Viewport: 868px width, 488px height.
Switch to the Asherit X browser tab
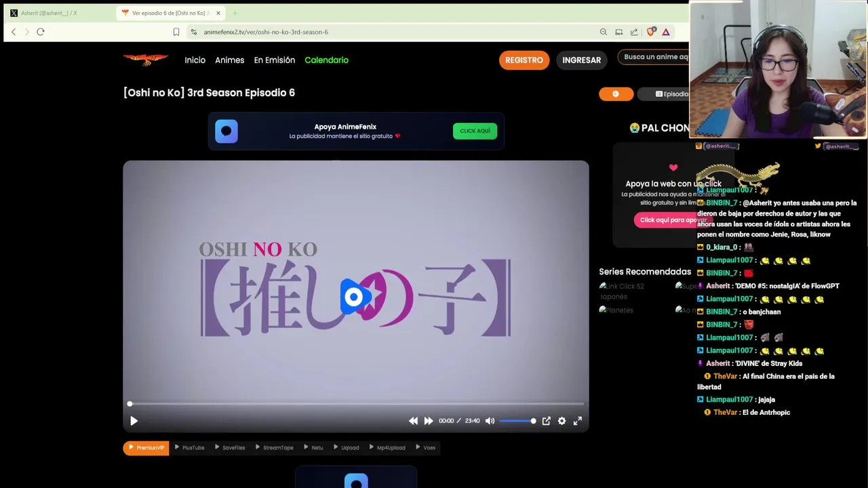click(58, 13)
